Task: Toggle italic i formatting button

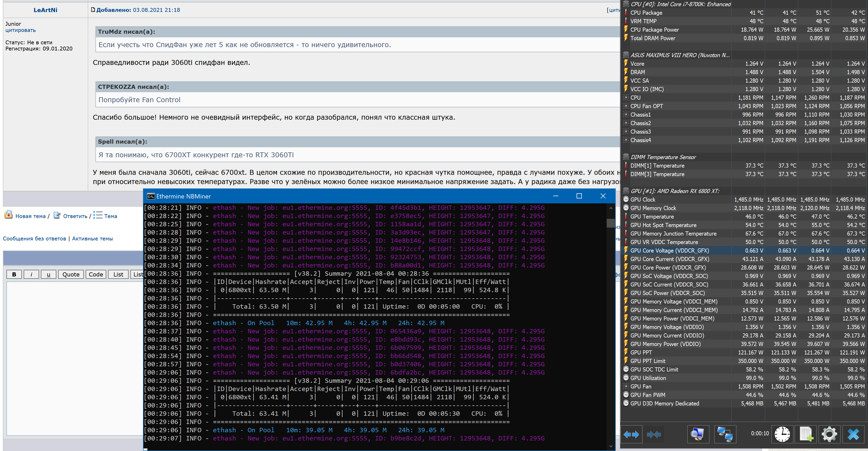Action: tap(31, 274)
